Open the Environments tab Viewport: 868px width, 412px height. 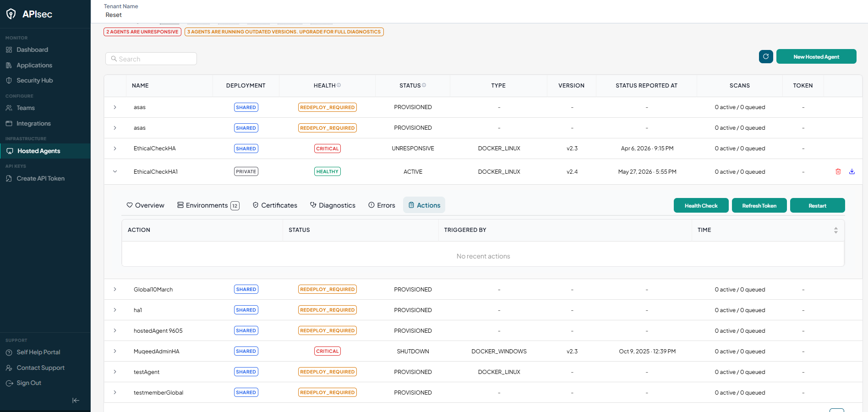click(x=208, y=205)
